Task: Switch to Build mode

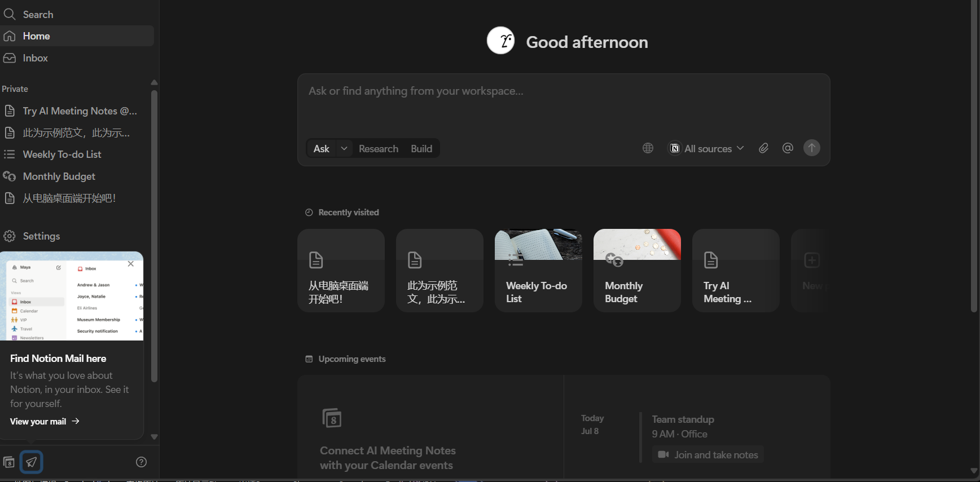Action: 421,149
